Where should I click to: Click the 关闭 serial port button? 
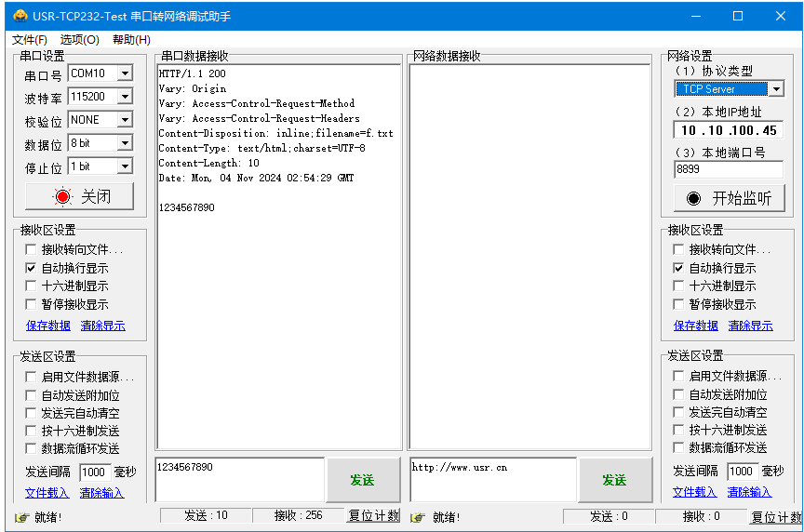click(79, 197)
